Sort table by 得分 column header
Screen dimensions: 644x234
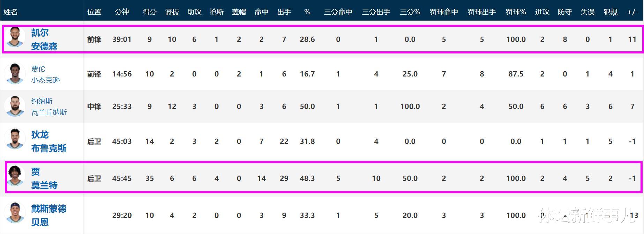point(149,12)
